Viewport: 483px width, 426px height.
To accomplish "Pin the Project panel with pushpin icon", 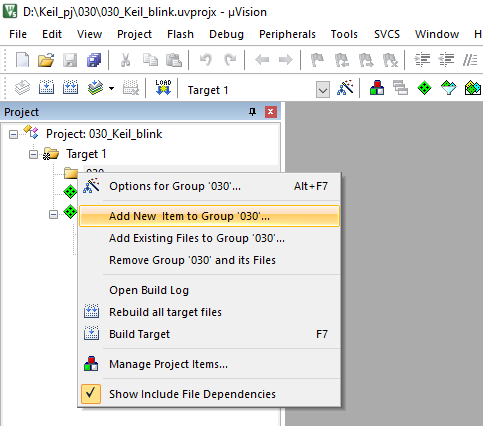I will (x=253, y=112).
